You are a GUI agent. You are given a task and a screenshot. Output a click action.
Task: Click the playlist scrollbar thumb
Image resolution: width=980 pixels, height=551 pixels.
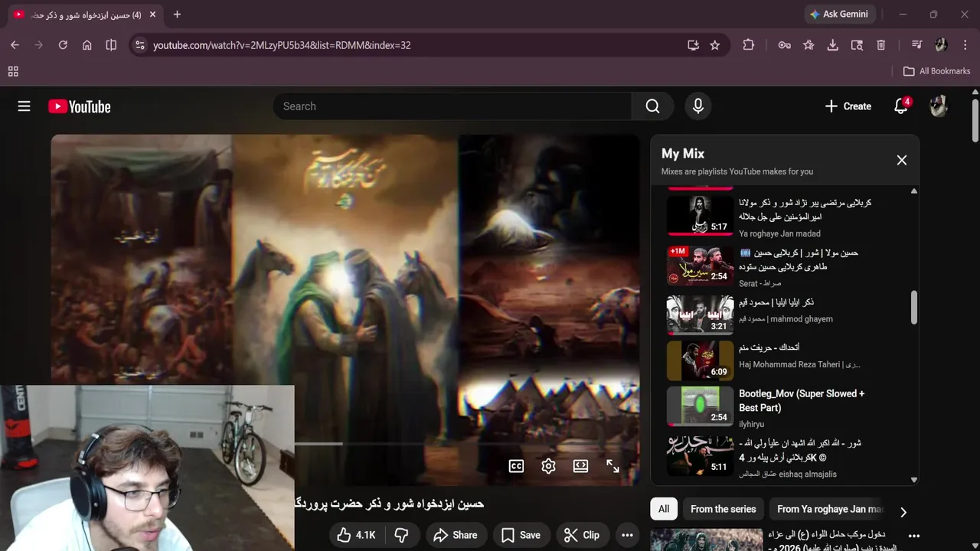point(913,307)
